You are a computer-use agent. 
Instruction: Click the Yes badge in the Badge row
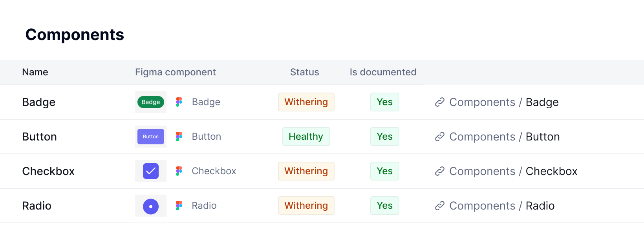(x=384, y=102)
